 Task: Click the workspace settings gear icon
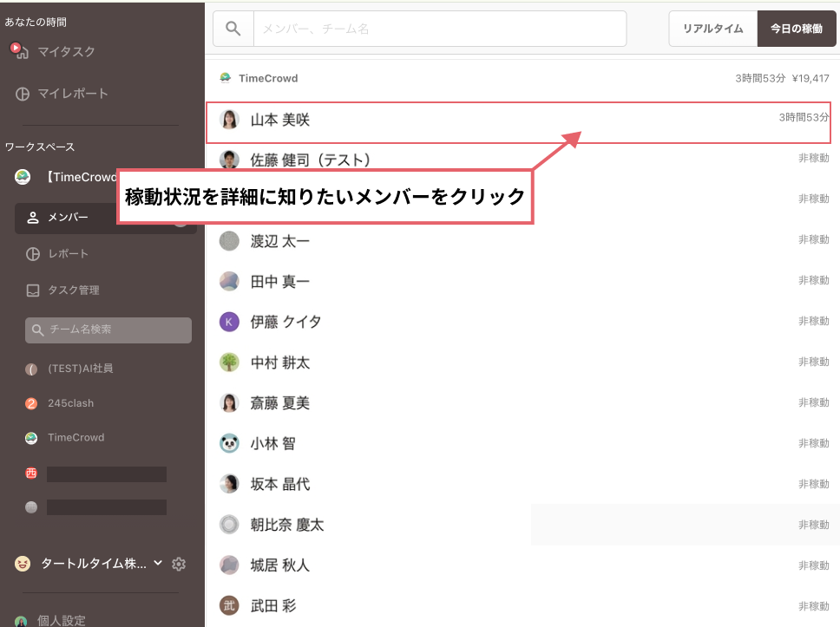179,564
